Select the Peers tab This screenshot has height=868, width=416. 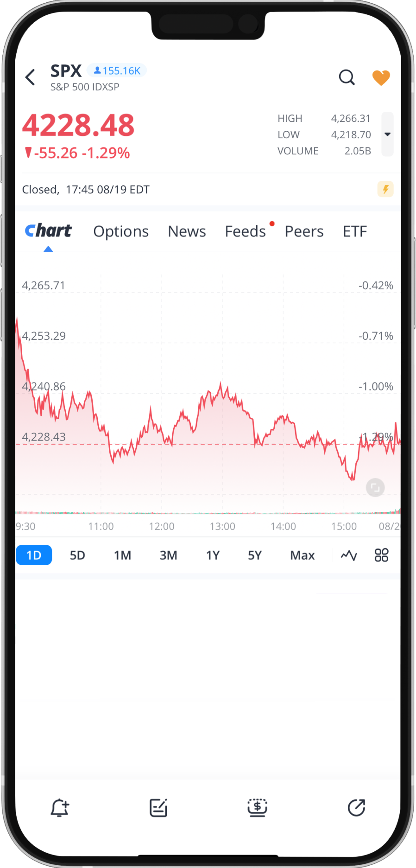304,231
